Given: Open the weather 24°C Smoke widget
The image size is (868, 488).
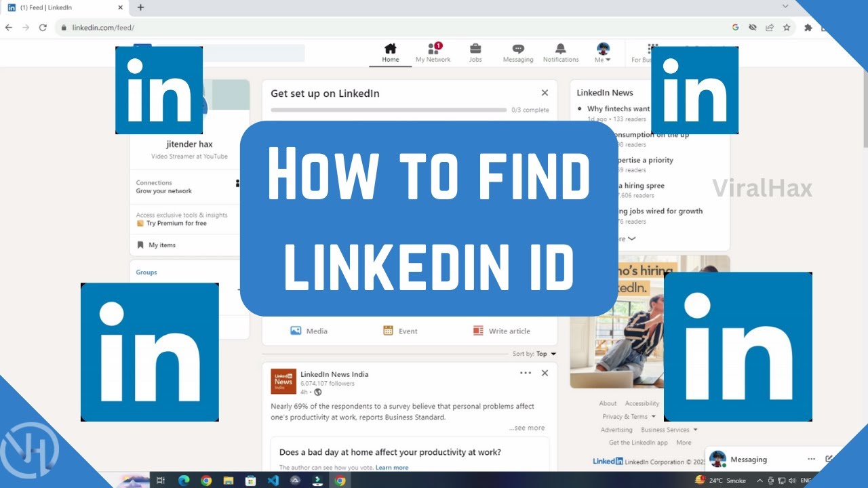Looking at the screenshot, I should point(720,481).
